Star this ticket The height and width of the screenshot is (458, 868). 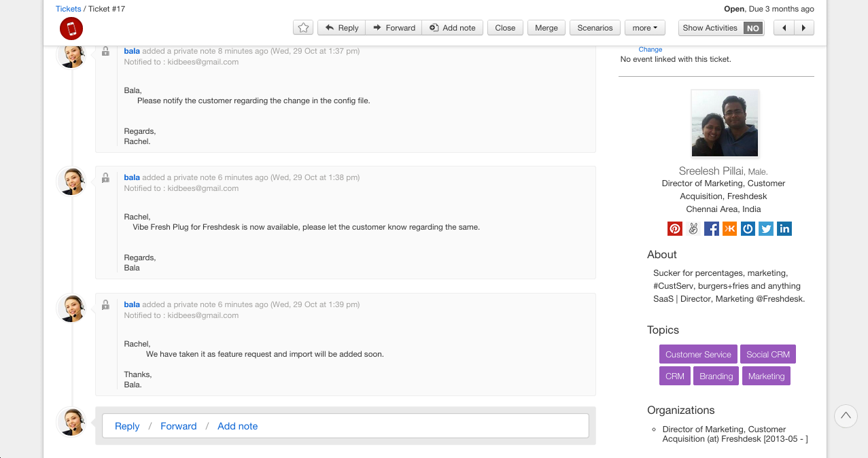(303, 28)
